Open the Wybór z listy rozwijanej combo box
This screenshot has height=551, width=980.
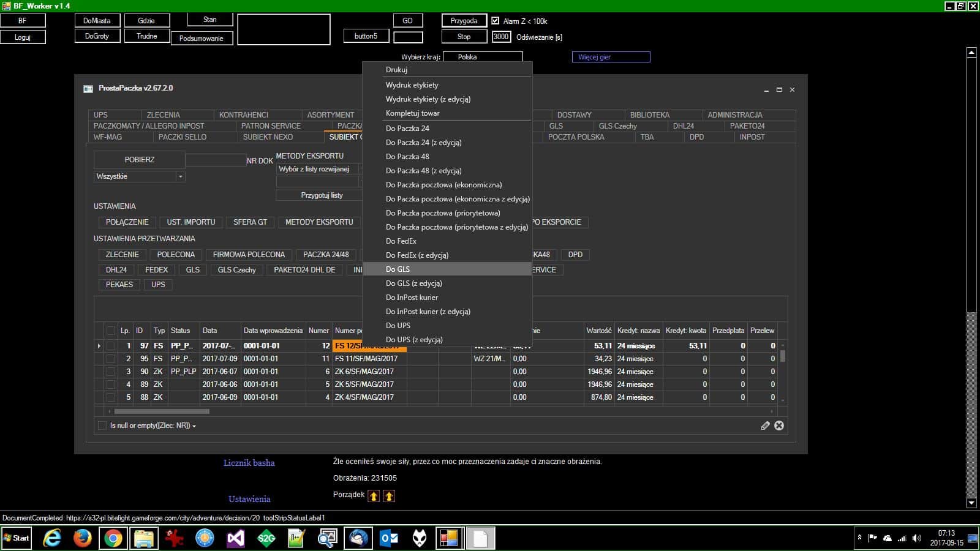click(x=318, y=169)
